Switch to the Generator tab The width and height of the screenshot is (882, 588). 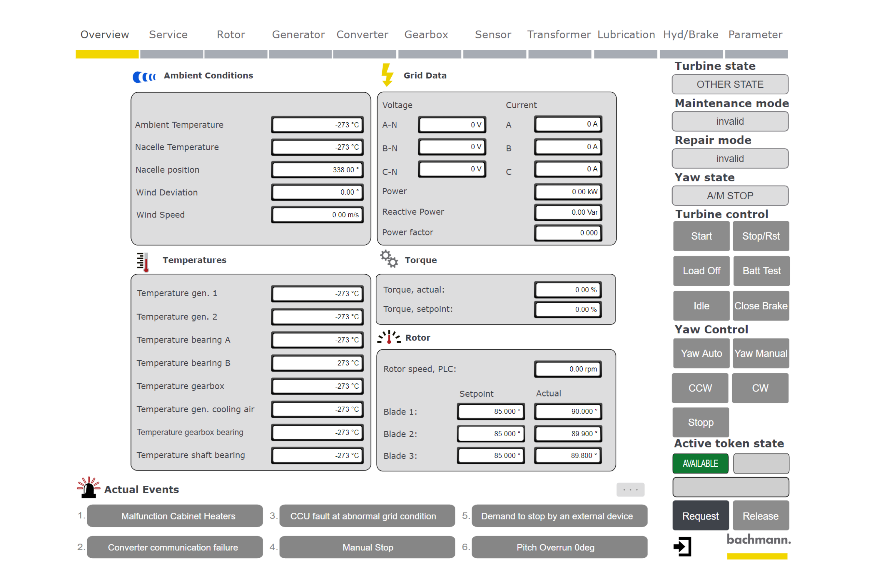pos(298,35)
